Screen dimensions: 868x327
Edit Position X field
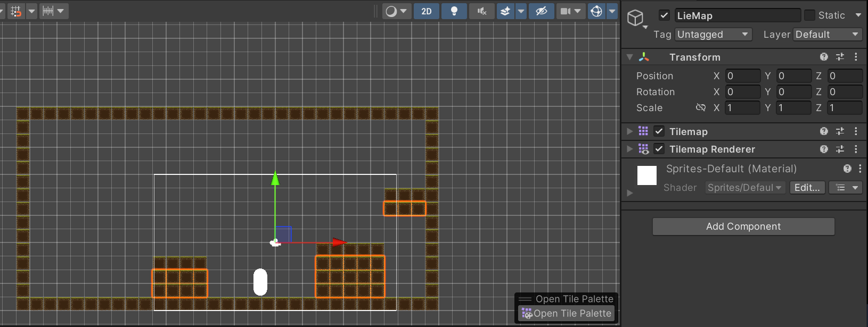743,76
